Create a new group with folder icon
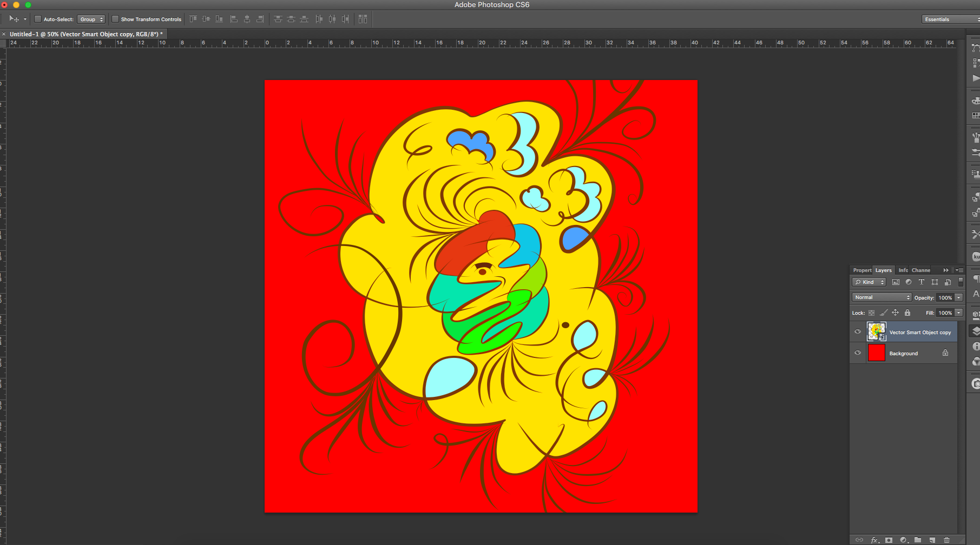The height and width of the screenshot is (545, 980). [918, 540]
